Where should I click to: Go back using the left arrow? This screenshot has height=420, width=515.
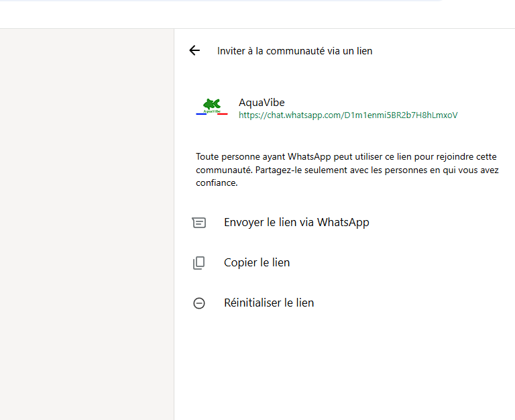(194, 50)
